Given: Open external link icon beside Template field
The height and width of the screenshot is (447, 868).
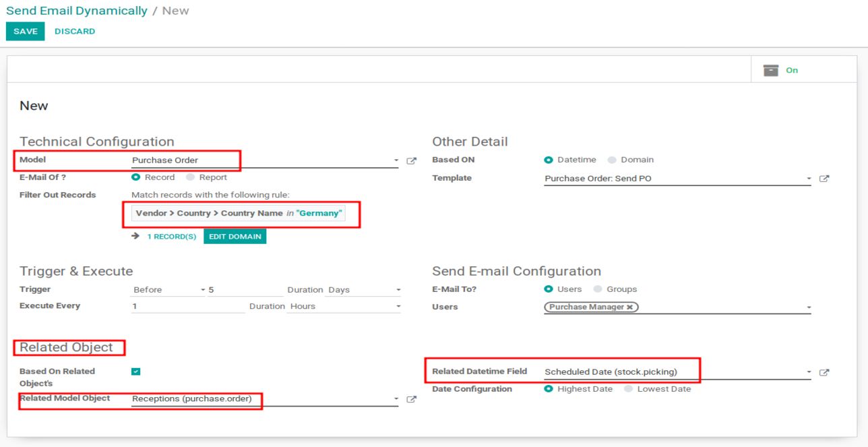Looking at the screenshot, I should (x=824, y=179).
